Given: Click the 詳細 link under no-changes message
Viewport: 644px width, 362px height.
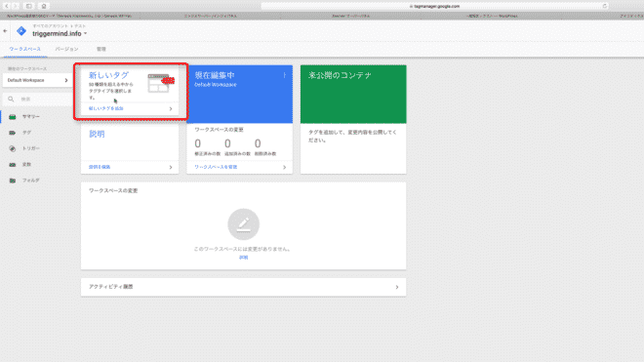Looking at the screenshot, I should [x=244, y=258].
